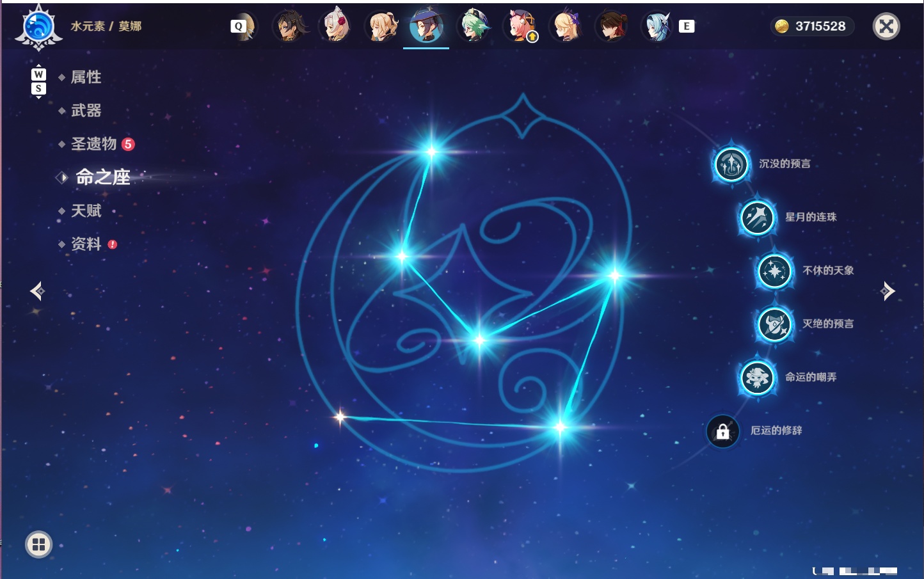Select the light blue-haired character portrait
The width and height of the screenshot is (924, 579).
657,26
